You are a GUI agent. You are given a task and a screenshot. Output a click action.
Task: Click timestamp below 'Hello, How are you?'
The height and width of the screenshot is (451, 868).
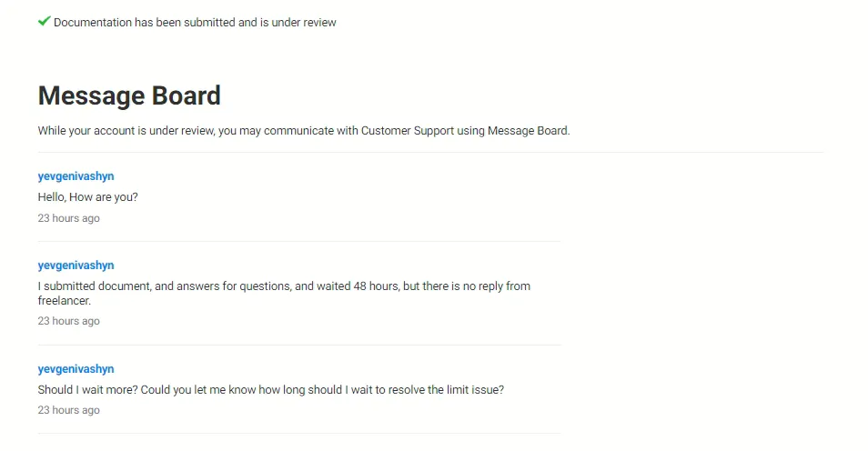(68, 218)
